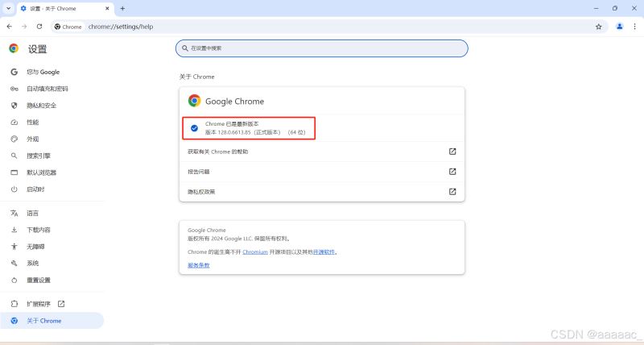Screen dimensions: 644x345
Task: Click the profile avatar icon in toolbar
Action: click(619, 27)
